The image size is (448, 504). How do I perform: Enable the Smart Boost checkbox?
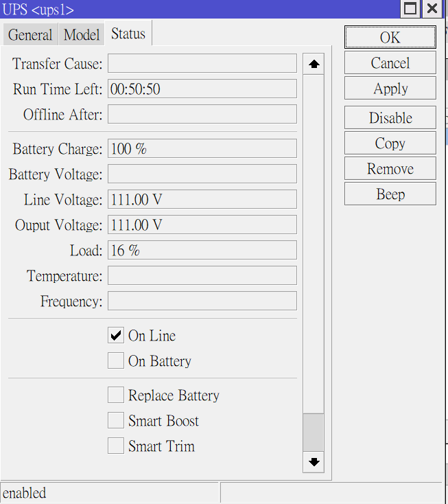[x=116, y=420]
